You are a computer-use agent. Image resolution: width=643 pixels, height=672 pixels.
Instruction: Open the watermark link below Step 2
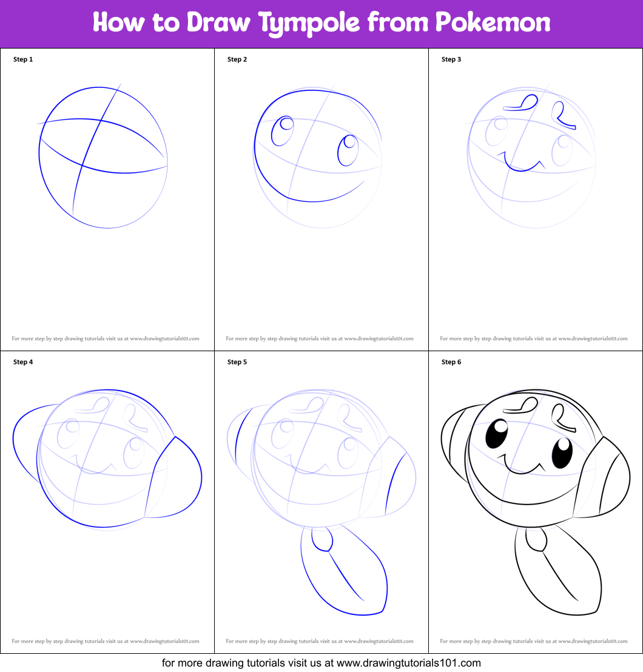pos(320,338)
